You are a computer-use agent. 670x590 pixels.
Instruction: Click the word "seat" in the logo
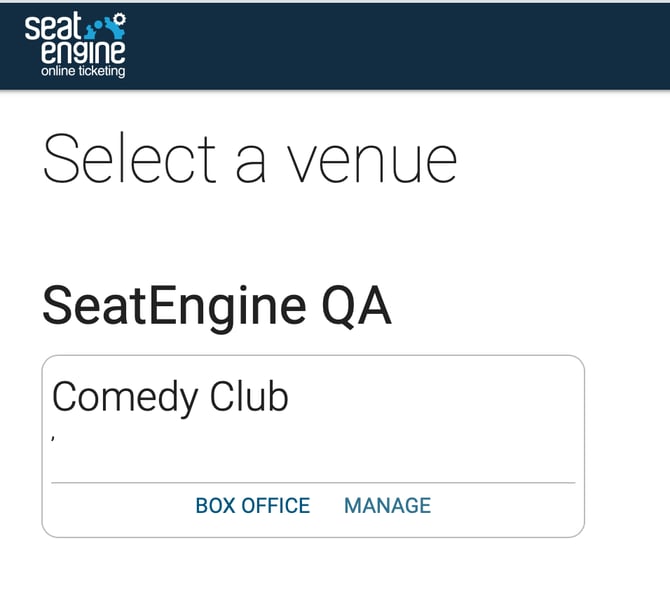[x=49, y=28]
